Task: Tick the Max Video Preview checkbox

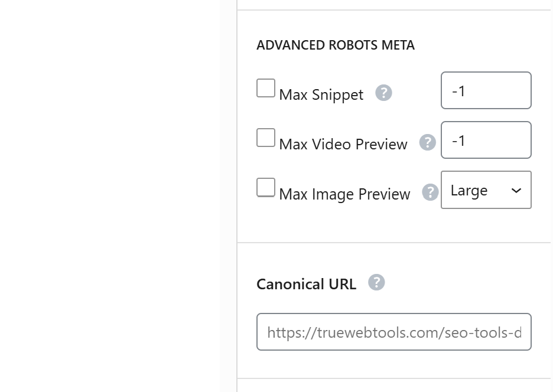Action: tap(266, 138)
